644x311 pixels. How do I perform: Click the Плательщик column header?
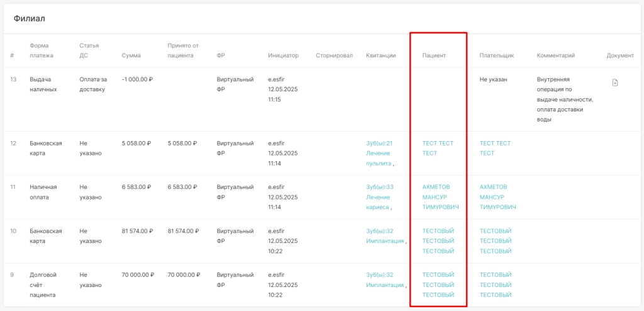pos(497,55)
